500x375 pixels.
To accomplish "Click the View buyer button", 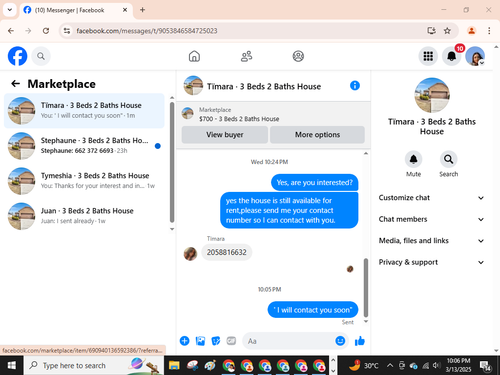I will tap(225, 135).
